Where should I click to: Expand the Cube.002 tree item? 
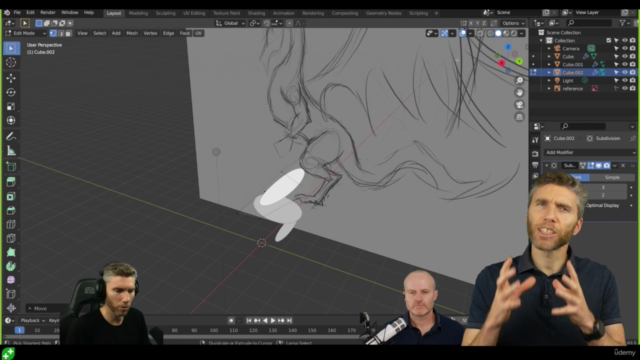(549, 72)
